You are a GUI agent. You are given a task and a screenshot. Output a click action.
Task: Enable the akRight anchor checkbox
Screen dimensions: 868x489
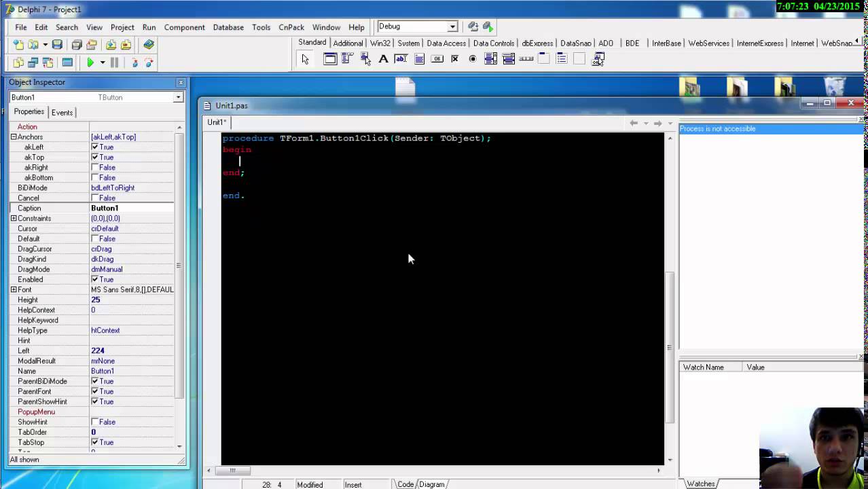pyautogui.click(x=95, y=167)
